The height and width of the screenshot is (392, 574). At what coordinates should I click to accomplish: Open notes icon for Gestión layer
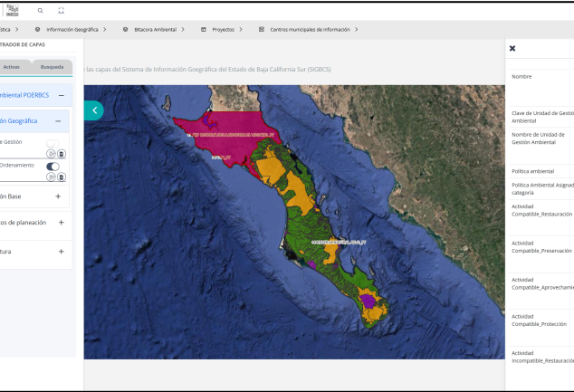tap(51, 154)
